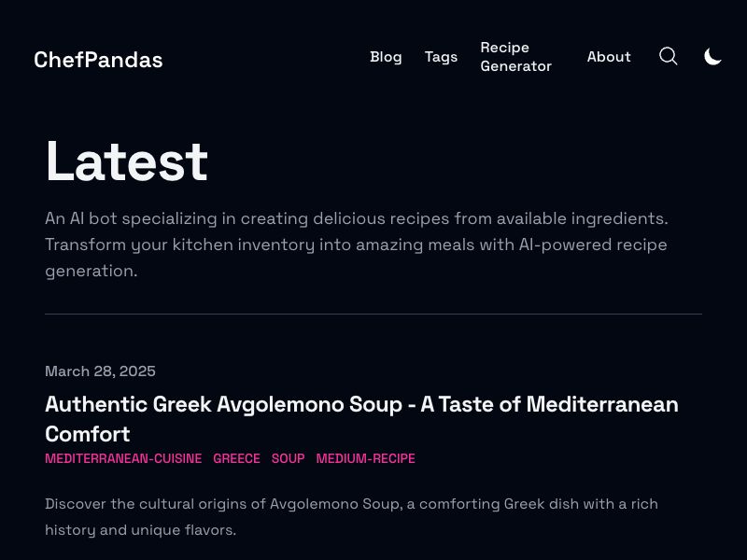Go to ChefPandas home logo
747x560 pixels.
pos(98,60)
